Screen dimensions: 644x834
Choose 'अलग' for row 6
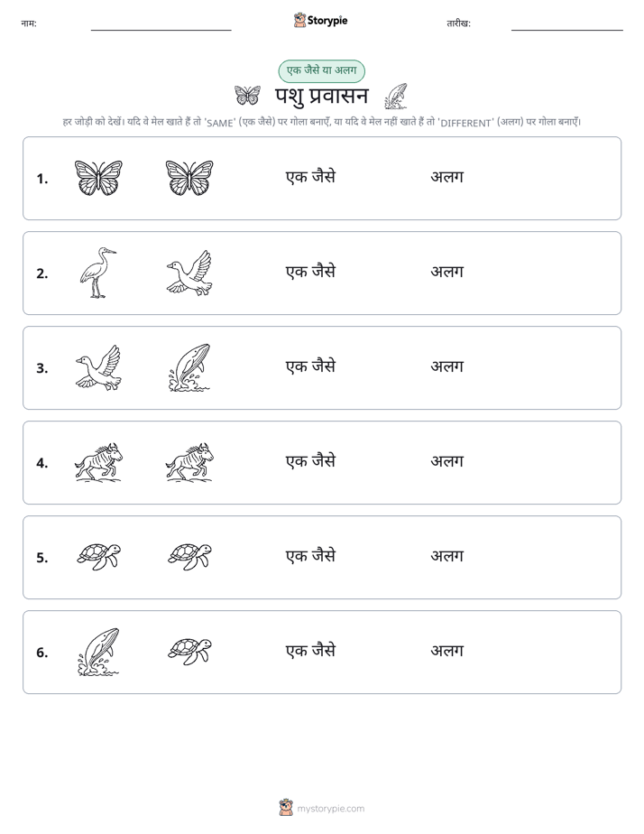[x=446, y=651]
